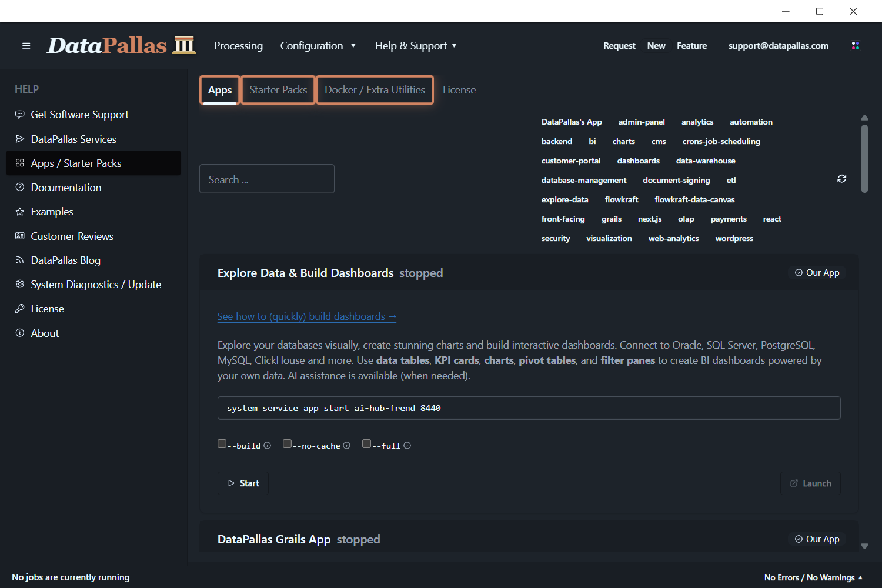The width and height of the screenshot is (882, 588).
Task: Filter by the wordpress tag
Action: pyautogui.click(x=734, y=238)
